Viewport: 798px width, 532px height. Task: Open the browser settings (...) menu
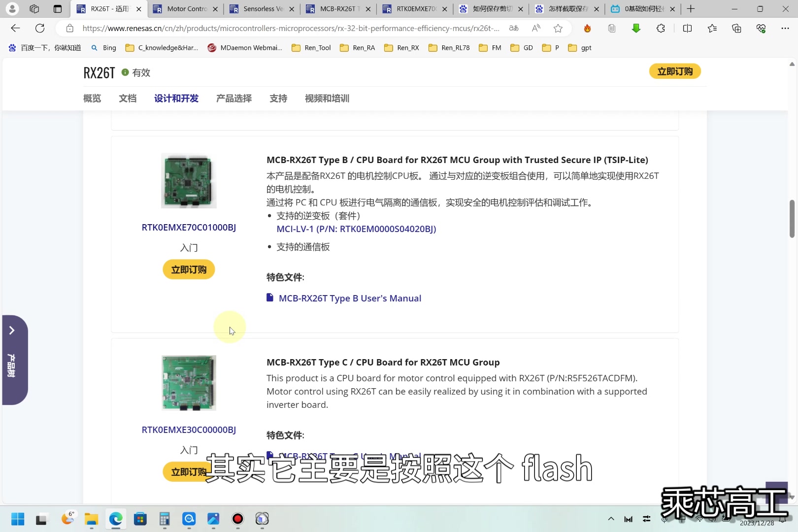(x=786, y=28)
